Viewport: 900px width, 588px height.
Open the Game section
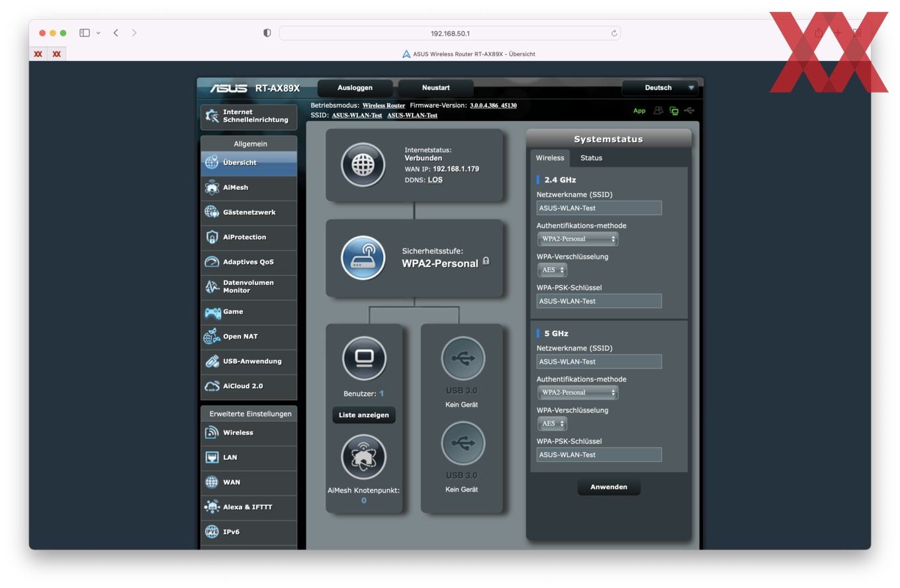click(x=249, y=312)
